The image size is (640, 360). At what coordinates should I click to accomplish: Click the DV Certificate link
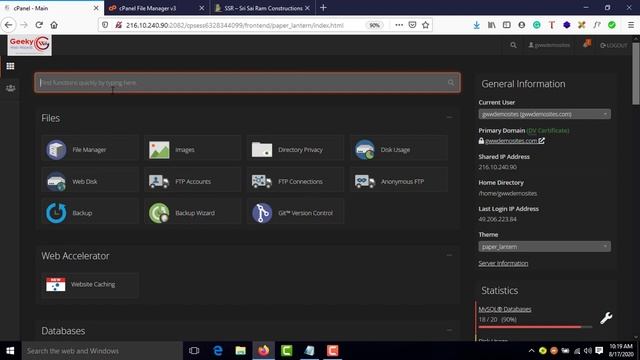click(548, 130)
